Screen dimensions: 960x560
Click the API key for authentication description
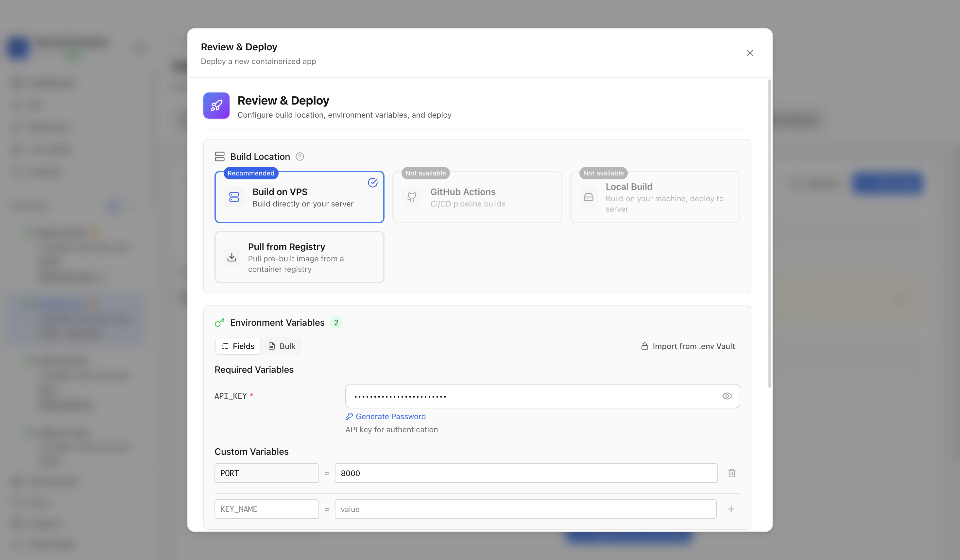[x=392, y=429]
